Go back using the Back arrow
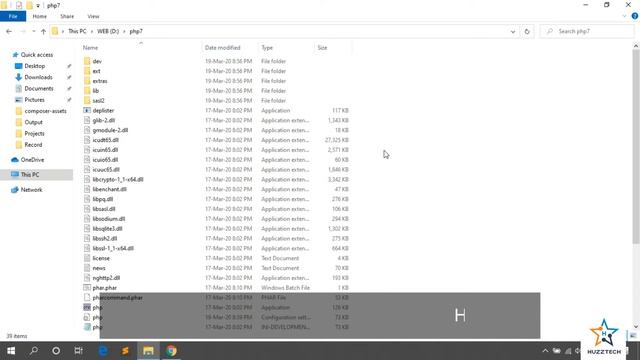Image resolution: width=640 pixels, height=360 pixels. pos(9,31)
